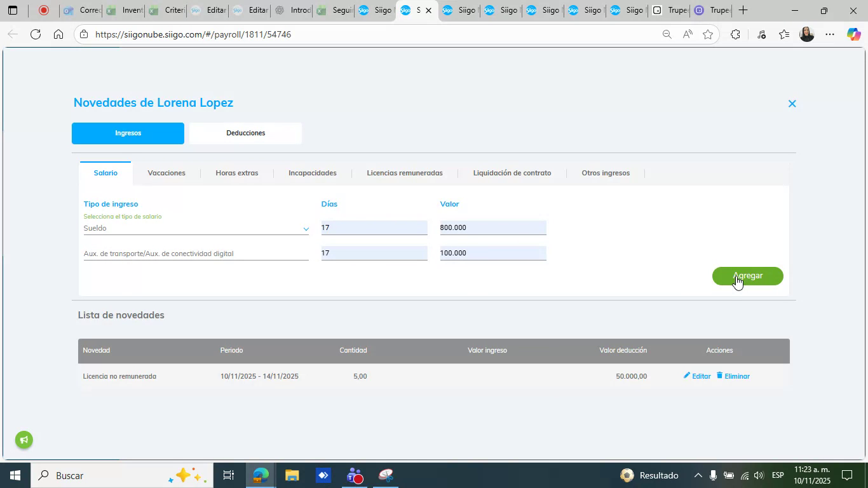The image size is (868, 488).
Task: Open the Licencias remuneradas tab
Action: pos(405,173)
